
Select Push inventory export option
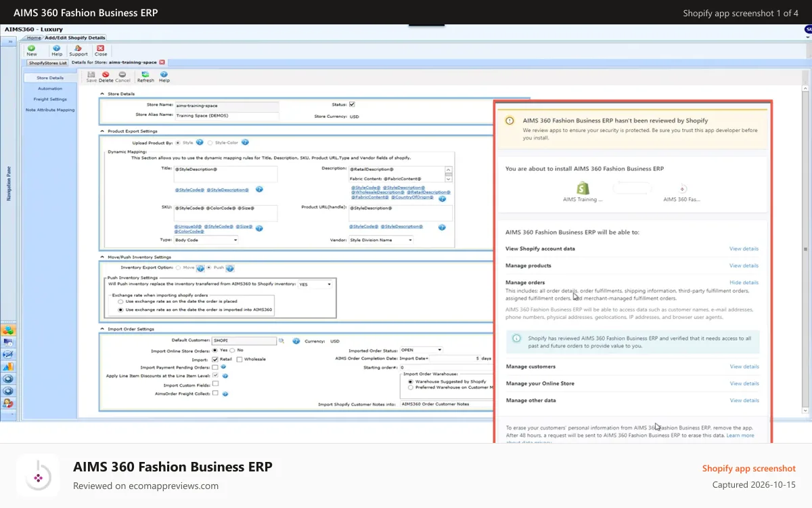[x=209, y=268]
